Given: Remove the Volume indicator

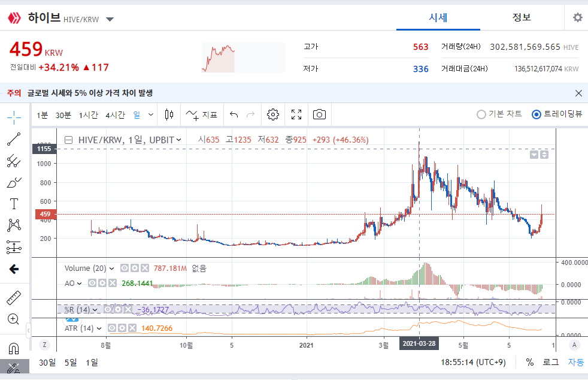Looking at the screenshot, I should 145,268.
